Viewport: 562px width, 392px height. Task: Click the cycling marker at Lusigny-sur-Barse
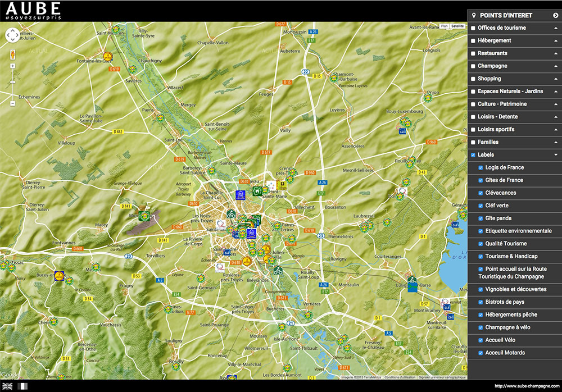413,280
